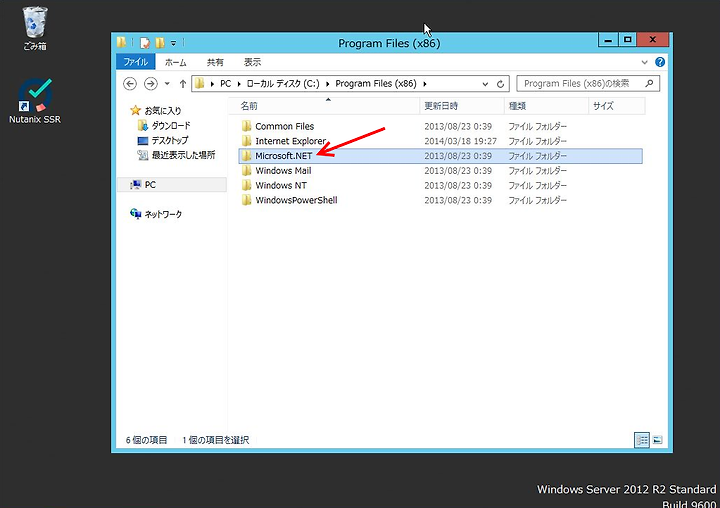Click the Windows NT folder icon

tap(247, 185)
